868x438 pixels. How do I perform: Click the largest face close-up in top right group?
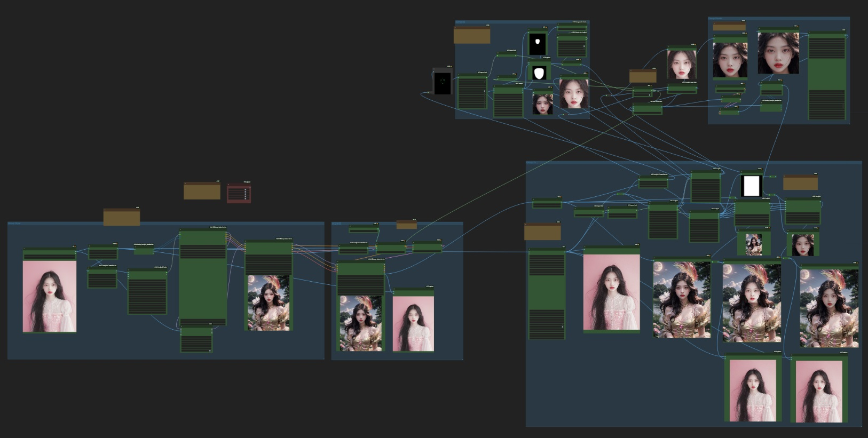click(x=778, y=53)
